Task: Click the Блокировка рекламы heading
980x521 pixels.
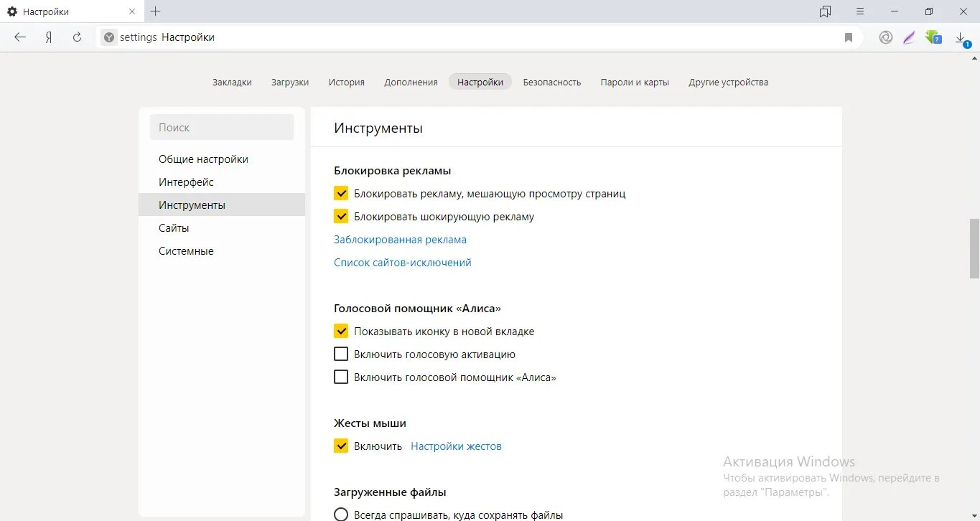Action: pyautogui.click(x=393, y=171)
